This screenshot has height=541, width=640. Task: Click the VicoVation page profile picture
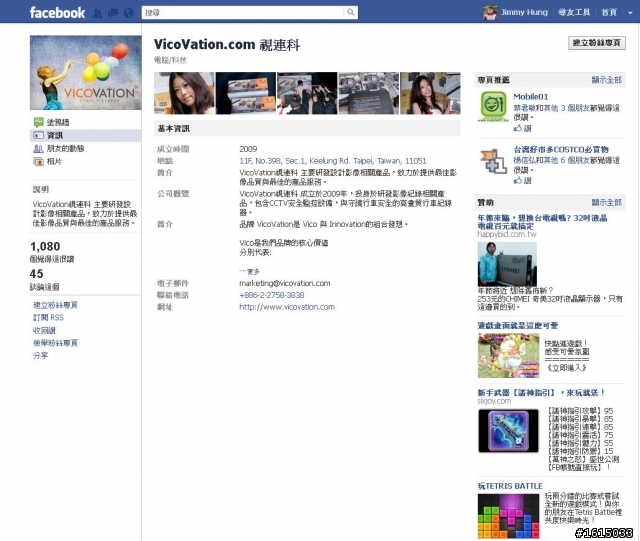tap(86, 73)
